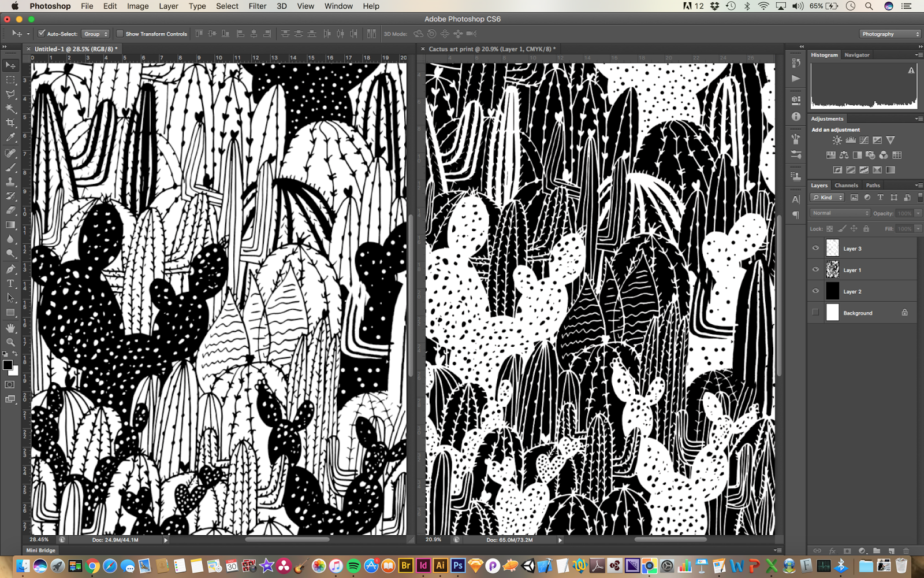The image size is (924, 578).
Task: Open the Opacity slider dropdown arrow
Action: point(918,213)
